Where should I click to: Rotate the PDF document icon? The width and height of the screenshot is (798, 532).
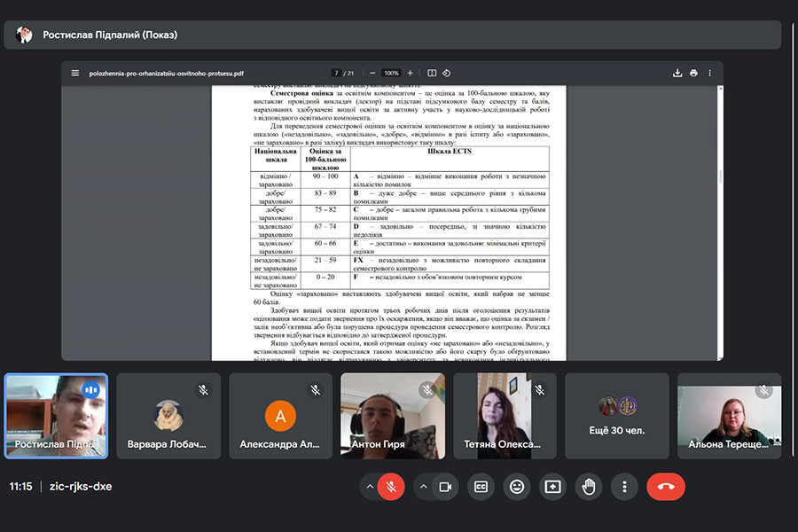pos(446,73)
